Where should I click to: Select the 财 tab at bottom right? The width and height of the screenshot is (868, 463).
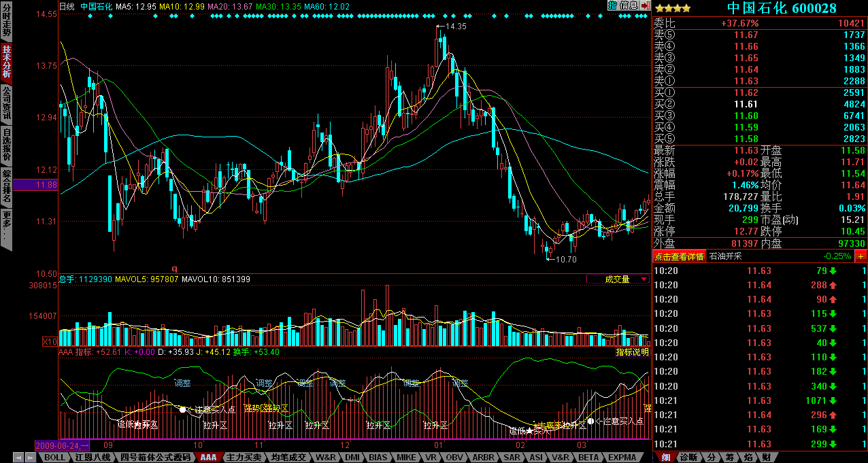pos(766,458)
